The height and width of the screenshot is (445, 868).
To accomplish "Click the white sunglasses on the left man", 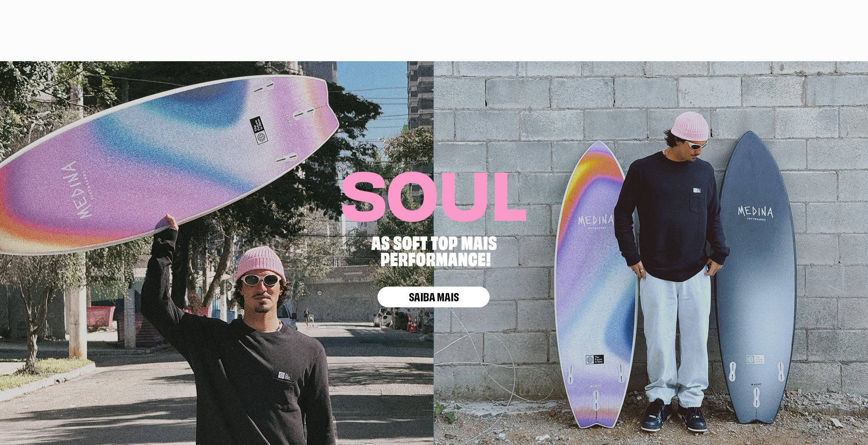I will pyautogui.click(x=261, y=280).
